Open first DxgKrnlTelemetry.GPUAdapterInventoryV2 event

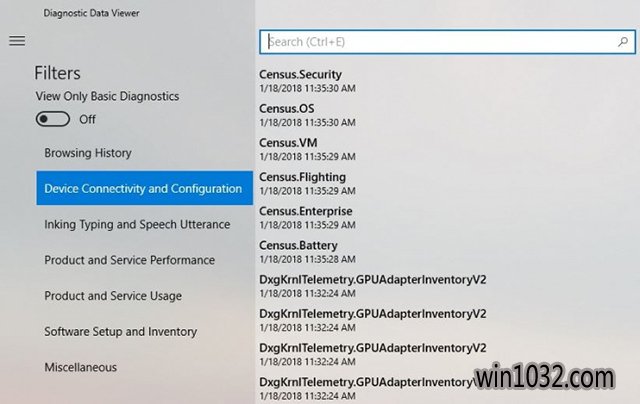372,279
